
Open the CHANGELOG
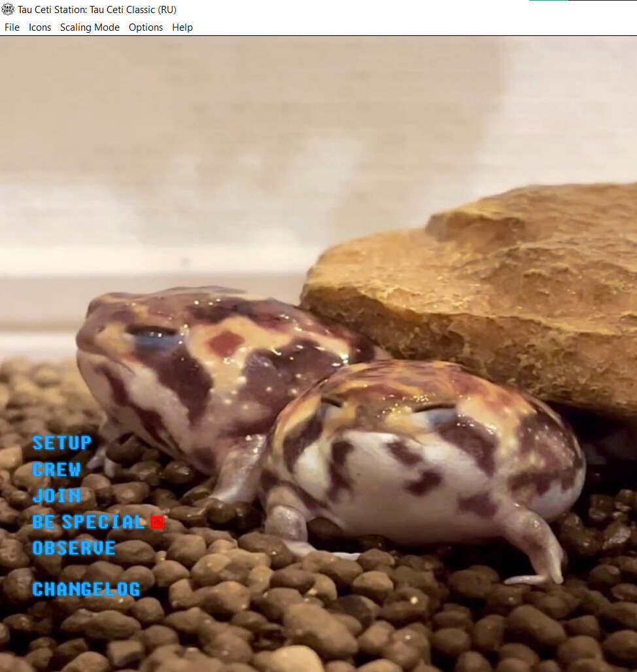86,589
